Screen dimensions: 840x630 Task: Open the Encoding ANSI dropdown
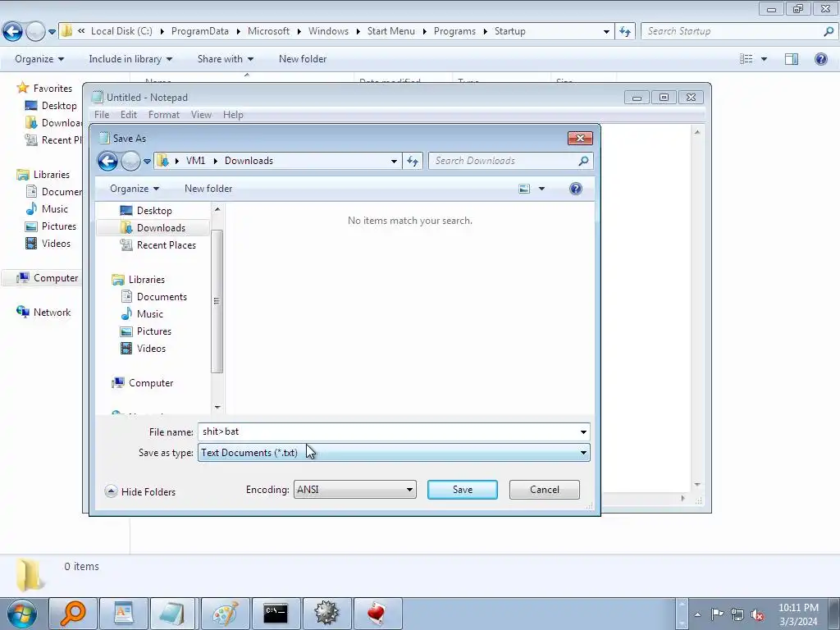coord(354,490)
